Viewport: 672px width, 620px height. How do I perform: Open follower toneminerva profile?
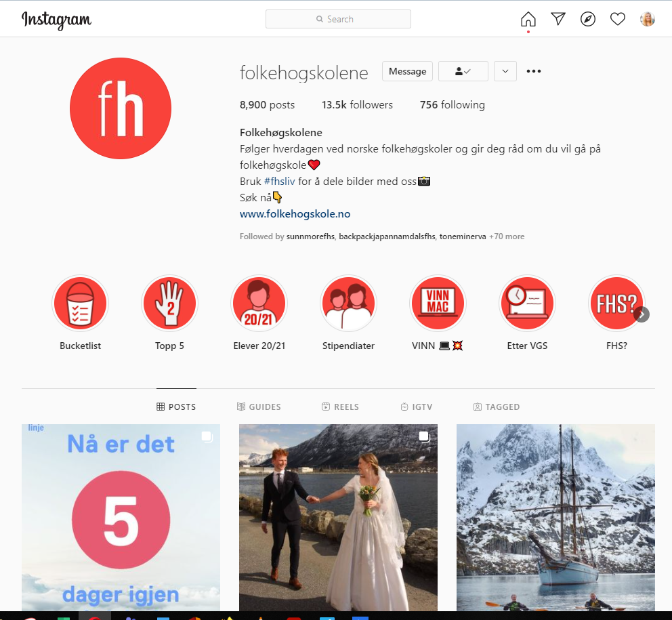point(463,236)
